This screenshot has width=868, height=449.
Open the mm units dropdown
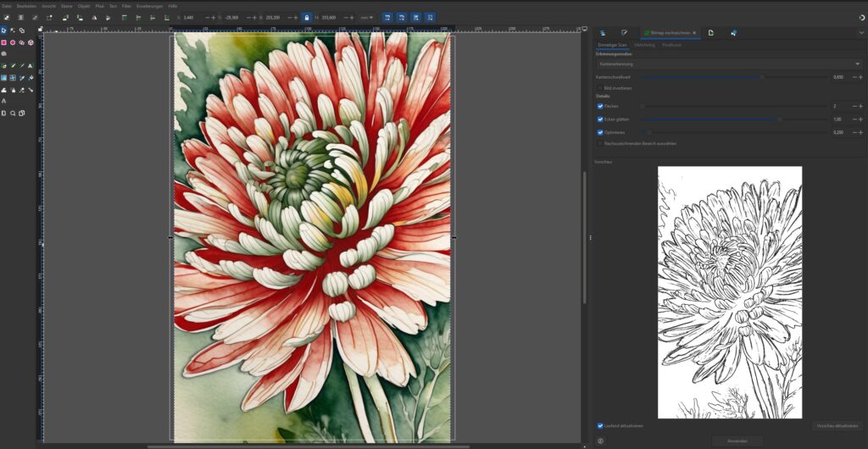point(366,17)
